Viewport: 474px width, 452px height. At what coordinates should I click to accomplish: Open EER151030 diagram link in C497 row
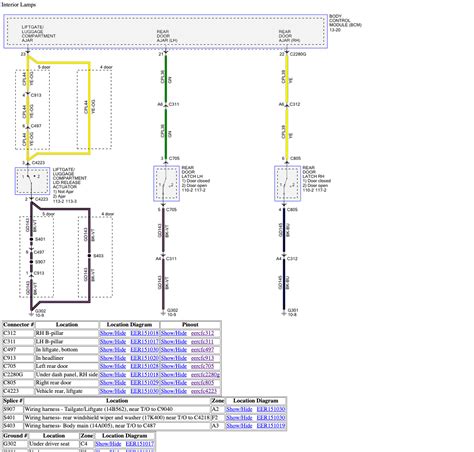pyautogui.click(x=144, y=350)
